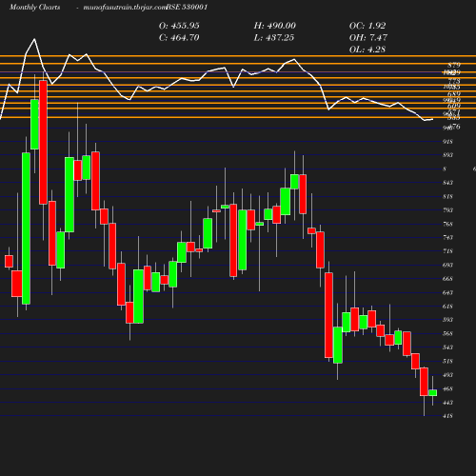Click the 693 price axis label
Viewport: 476px width, 476px height.
point(447,265)
